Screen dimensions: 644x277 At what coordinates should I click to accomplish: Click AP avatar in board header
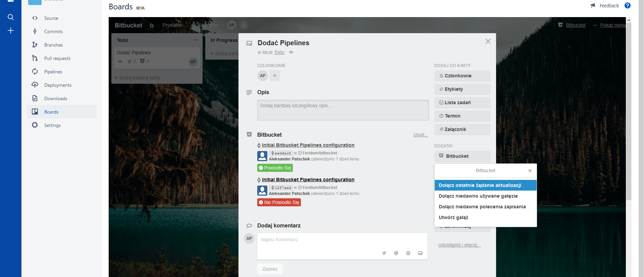tap(232, 25)
